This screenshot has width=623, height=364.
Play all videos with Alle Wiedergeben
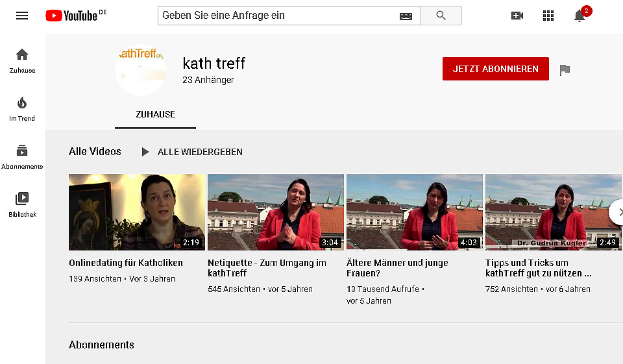coord(192,152)
